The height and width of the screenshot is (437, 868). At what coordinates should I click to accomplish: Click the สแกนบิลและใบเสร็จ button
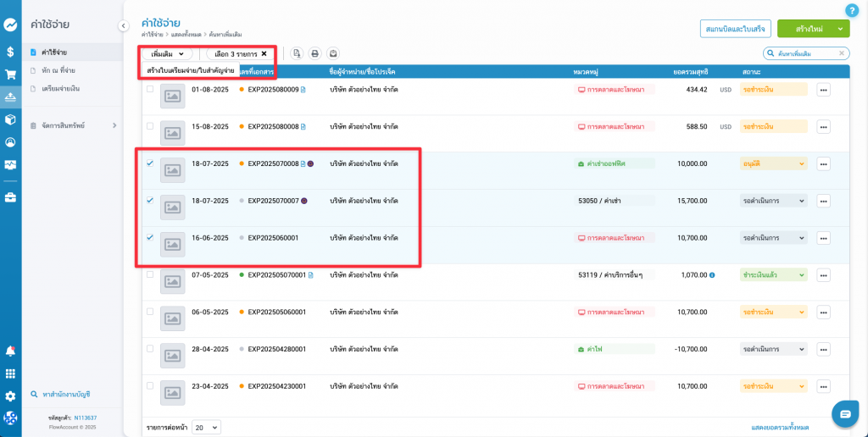click(x=735, y=29)
